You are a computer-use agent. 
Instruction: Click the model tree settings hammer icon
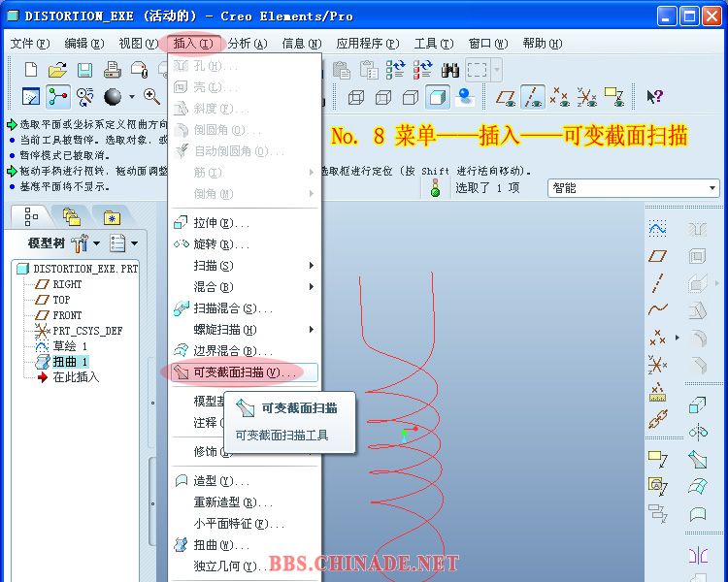80,242
